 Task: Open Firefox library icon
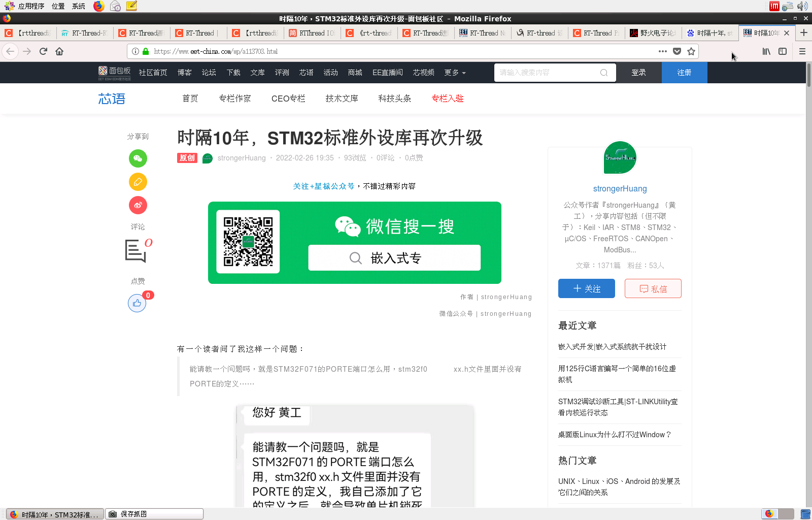766,51
